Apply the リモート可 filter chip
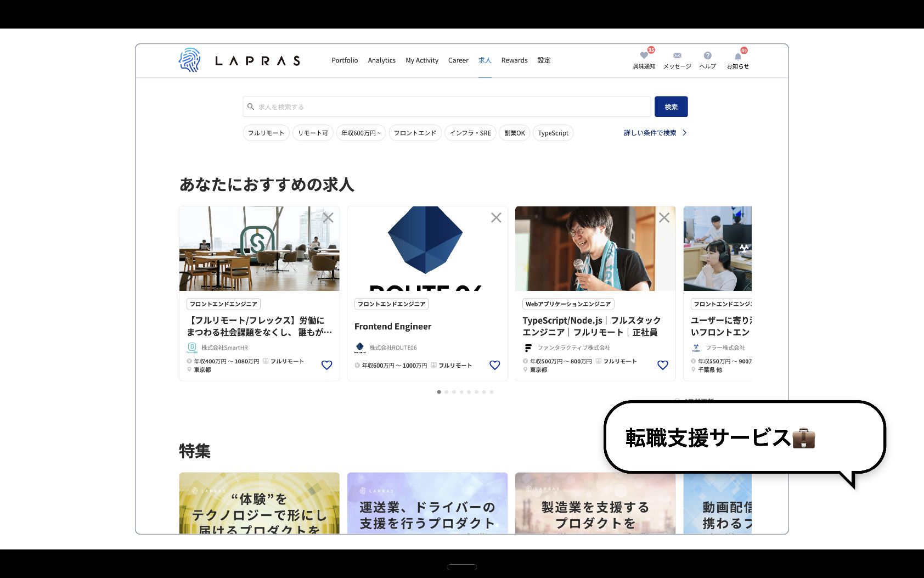Screen dimensions: 924x578 coord(313,133)
